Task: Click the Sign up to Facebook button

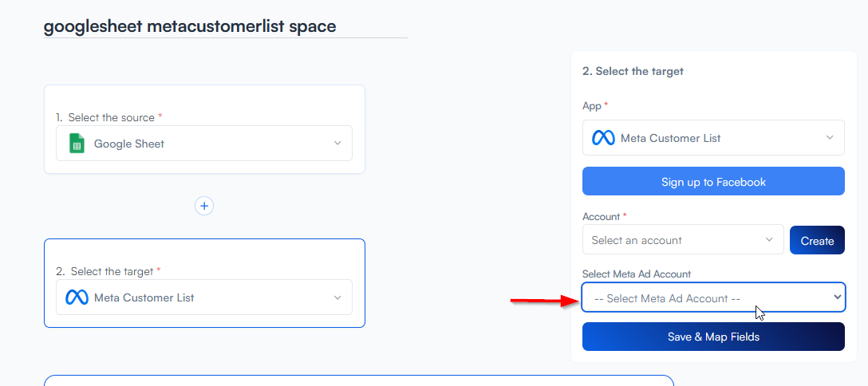Action: [x=713, y=182]
